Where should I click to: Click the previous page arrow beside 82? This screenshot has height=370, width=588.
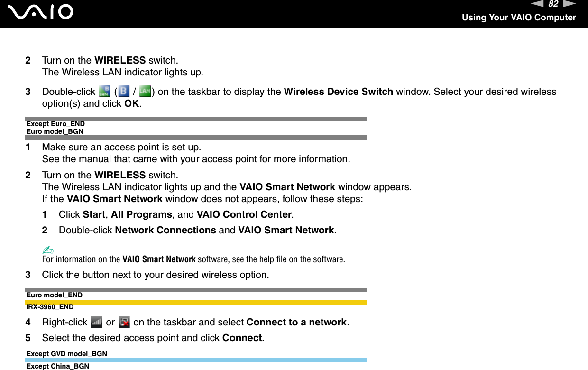[x=538, y=4]
